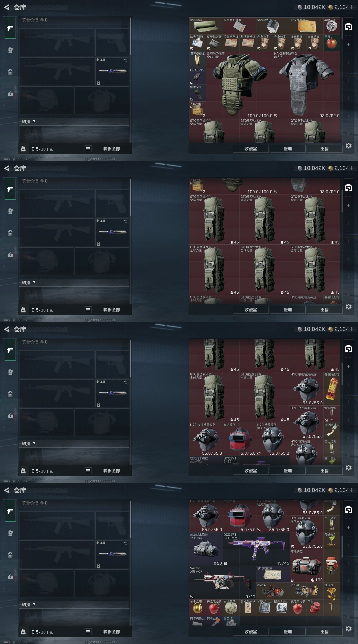Open the 哈夫克档案 envelope item
This screenshot has width=358, height=644.
[307, 26]
